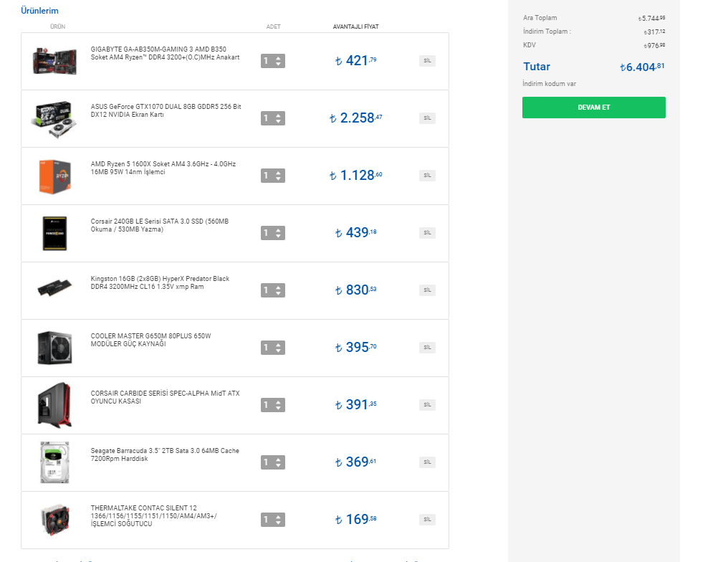Open the Cooler Master G650M power supply image
This screenshot has width=728, height=562.
pos(54,348)
